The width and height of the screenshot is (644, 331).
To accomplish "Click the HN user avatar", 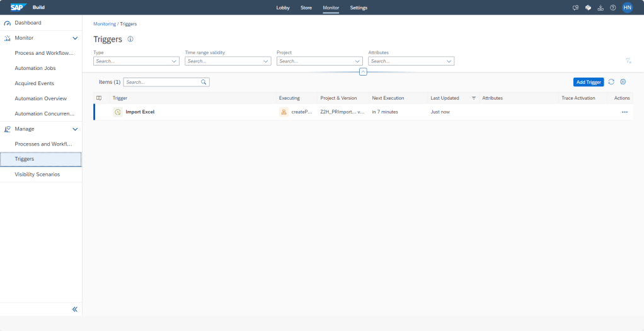I will (x=627, y=8).
